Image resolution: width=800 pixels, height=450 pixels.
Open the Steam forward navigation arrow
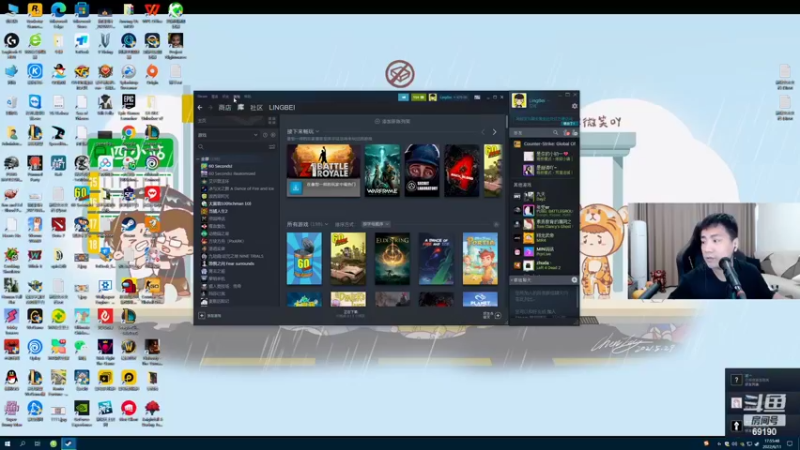pyautogui.click(x=210, y=108)
